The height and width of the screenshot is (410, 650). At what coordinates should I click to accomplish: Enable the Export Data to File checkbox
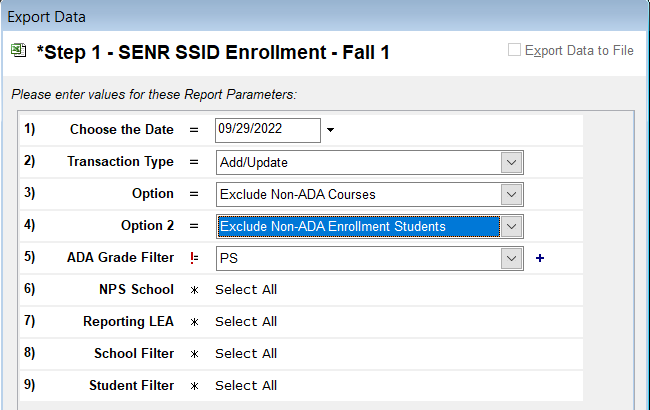tap(514, 50)
